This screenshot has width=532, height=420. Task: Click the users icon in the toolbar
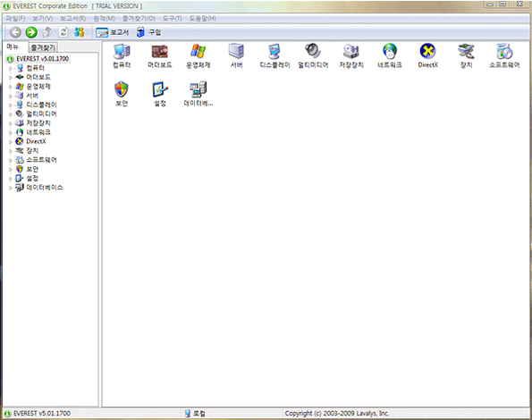pyautogui.click(x=80, y=32)
